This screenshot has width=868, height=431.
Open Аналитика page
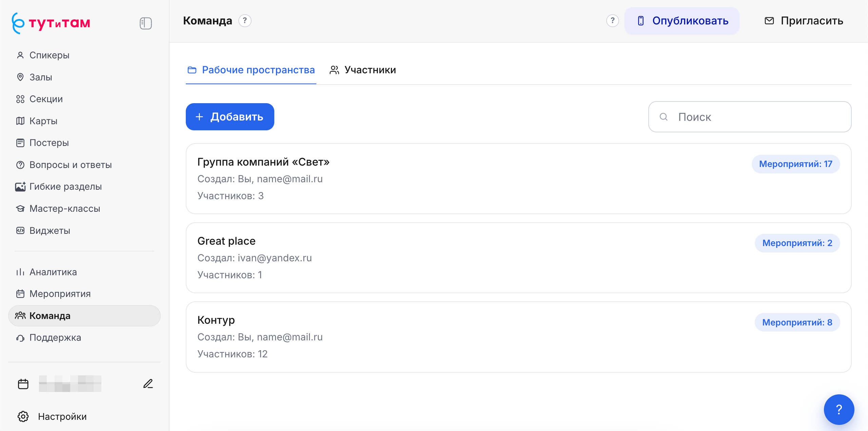(84, 272)
